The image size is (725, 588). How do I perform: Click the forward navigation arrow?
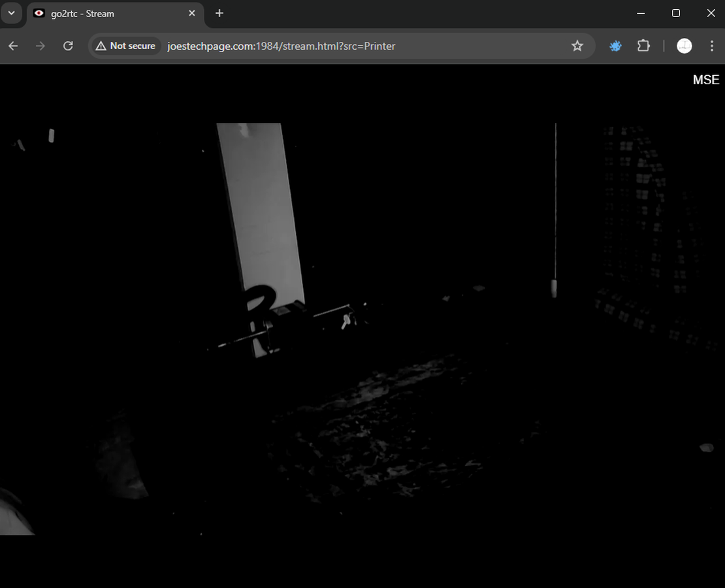pos(40,46)
